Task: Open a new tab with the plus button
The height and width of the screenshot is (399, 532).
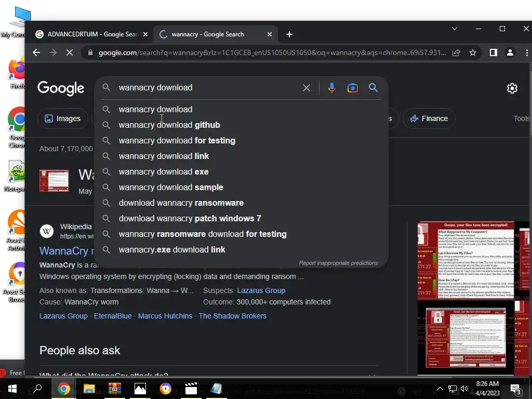Action: [x=289, y=34]
